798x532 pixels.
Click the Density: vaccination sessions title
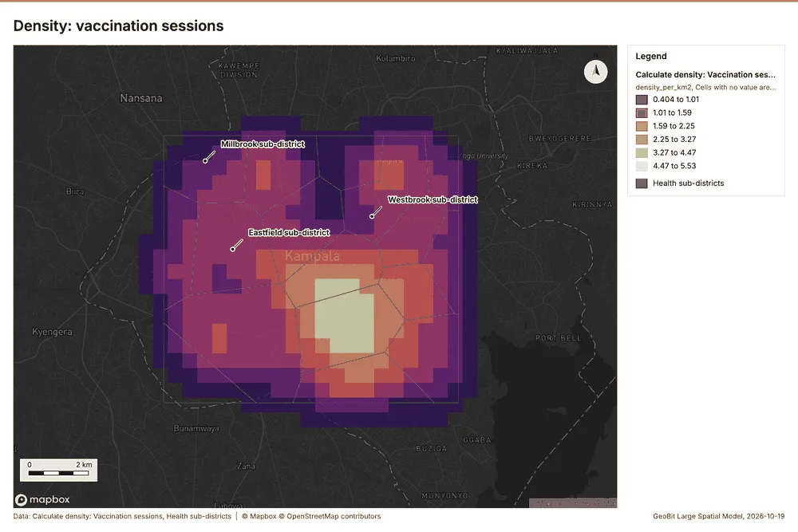118,26
